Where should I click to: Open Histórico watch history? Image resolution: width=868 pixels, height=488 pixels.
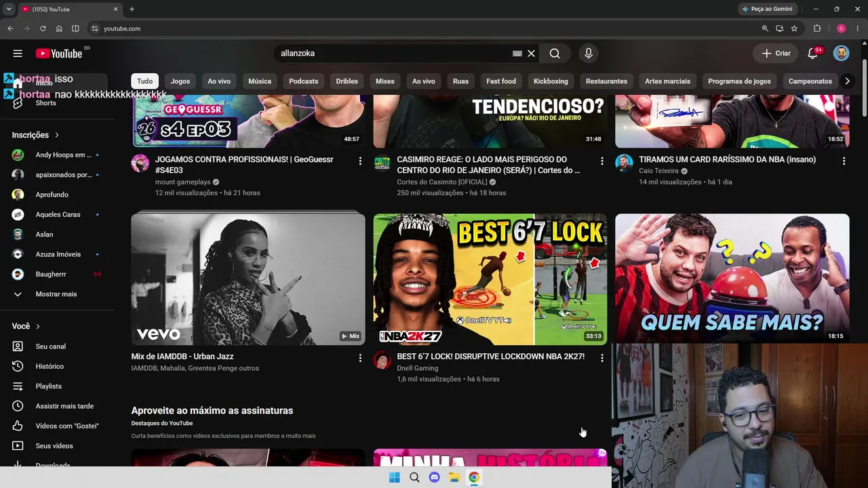(56, 367)
